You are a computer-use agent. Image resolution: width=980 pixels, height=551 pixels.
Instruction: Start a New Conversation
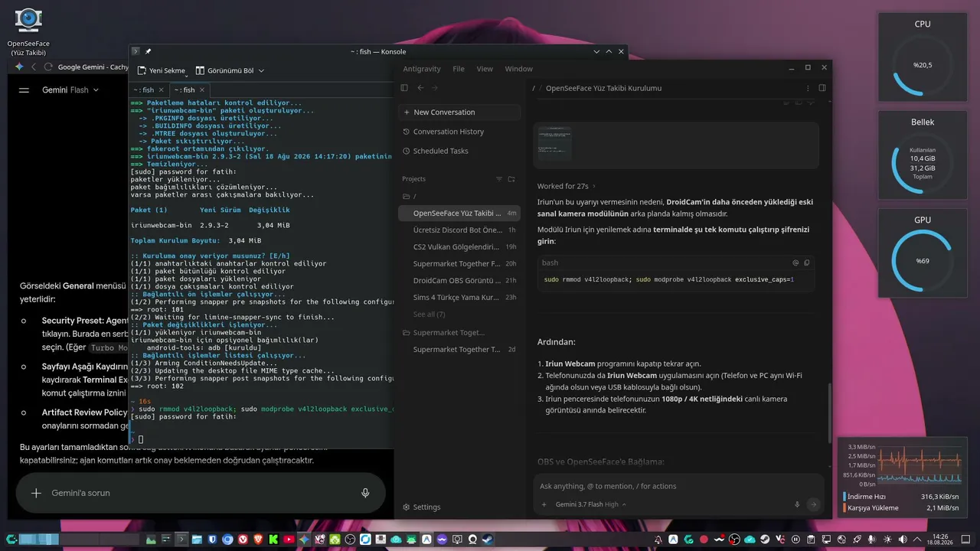[x=459, y=112]
